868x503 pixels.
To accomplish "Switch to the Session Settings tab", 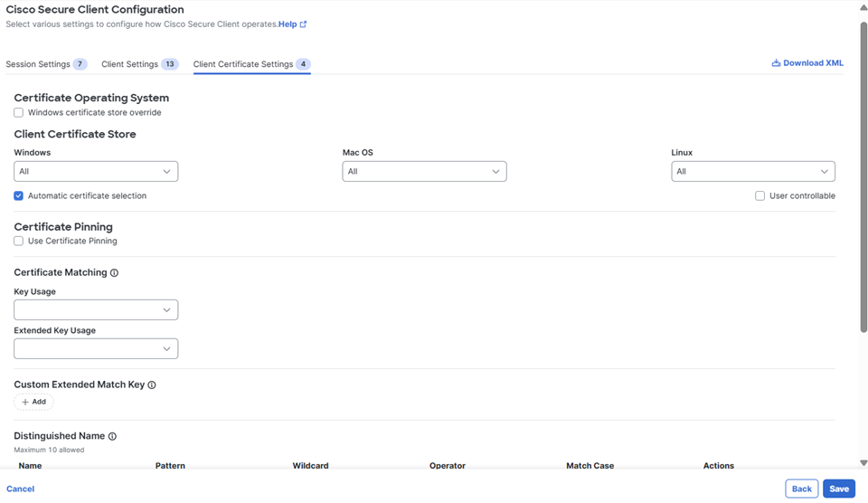I will 46,64.
